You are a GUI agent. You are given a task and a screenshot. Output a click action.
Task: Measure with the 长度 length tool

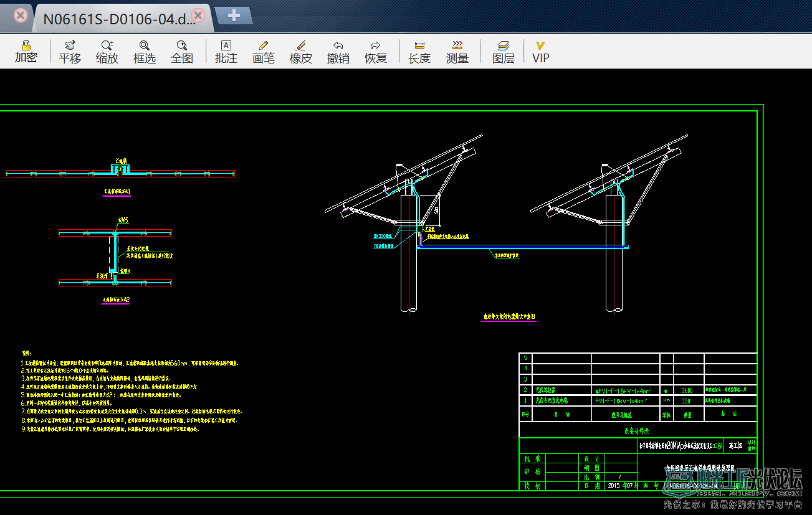[x=419, y=52]
